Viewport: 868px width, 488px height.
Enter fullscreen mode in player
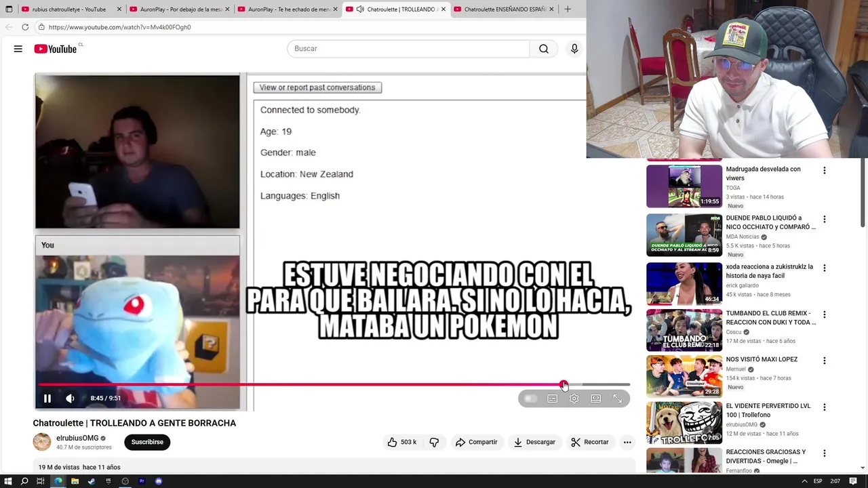coord(617,399)
